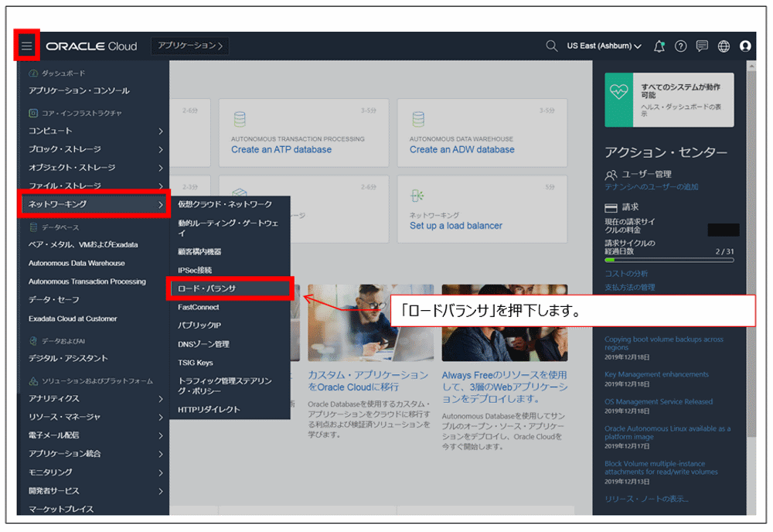The height and width of the screenshot is (532, 773).
Task: Click the notification bell icon
Action: (x=660, y=46)
